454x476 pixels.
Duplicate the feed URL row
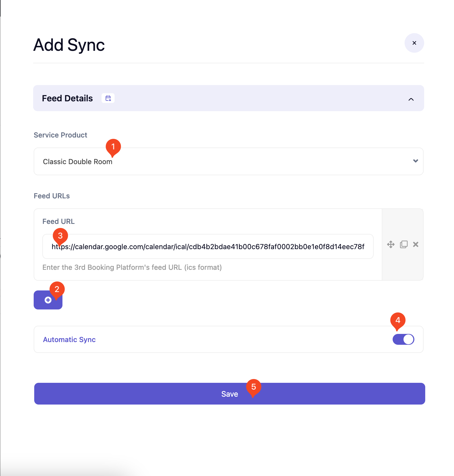click(x=404, y=244)
